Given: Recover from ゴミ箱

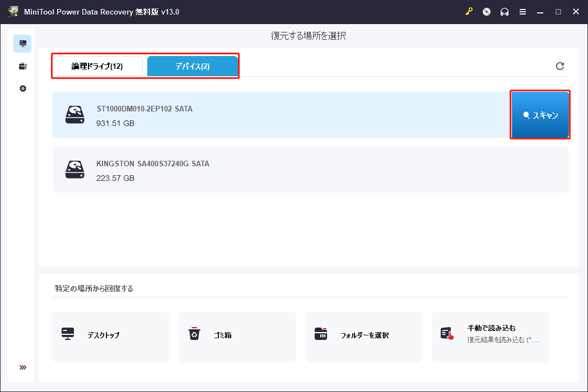Looking at the screenshot, I should (237, 337).
